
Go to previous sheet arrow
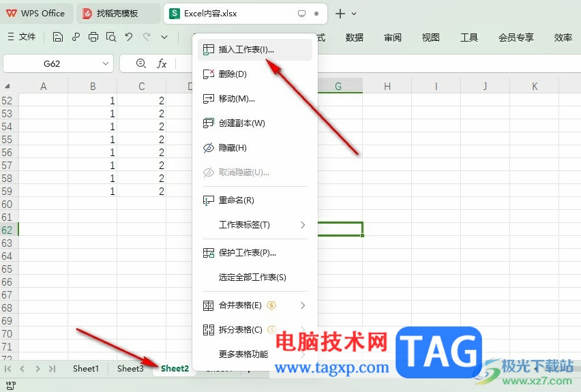pyautogui.click(x=23, y=369)
